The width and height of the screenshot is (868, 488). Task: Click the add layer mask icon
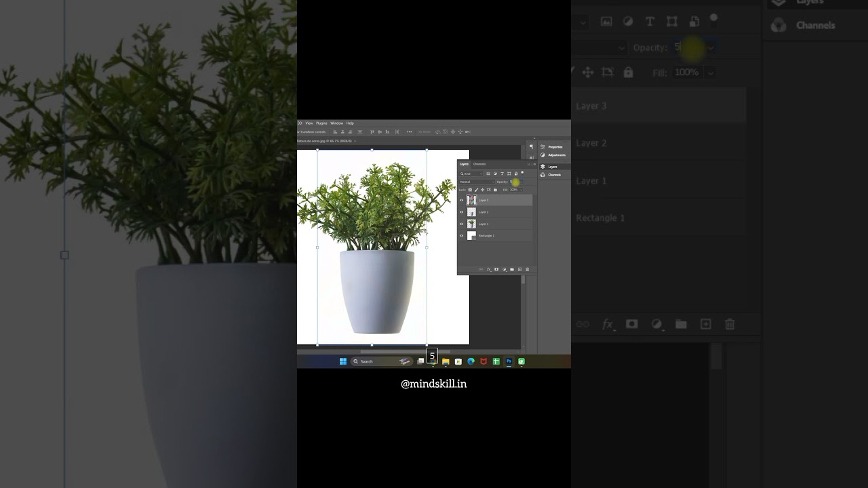(496, 269)
